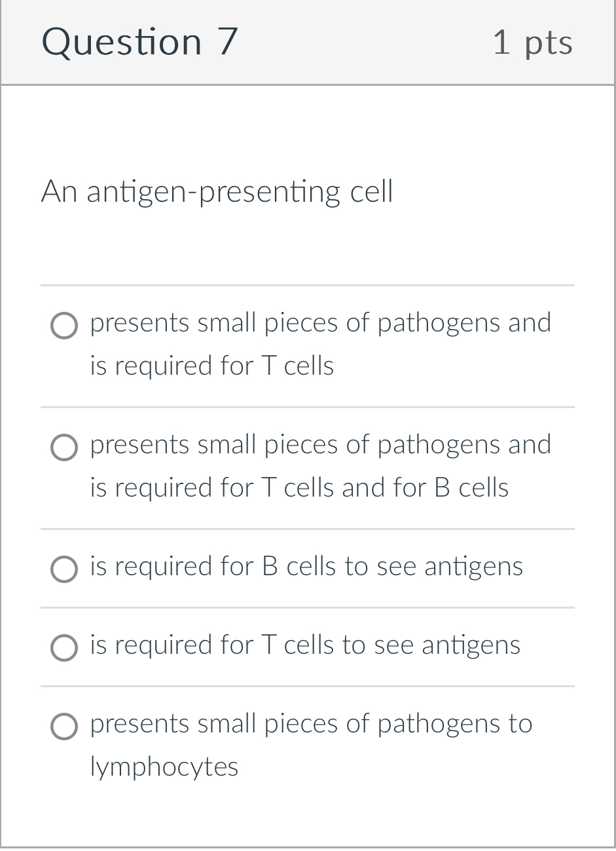Screen dimensions: 616x851
Task: Click the text of the third answer choice
Action: click(x=306, y=566)
